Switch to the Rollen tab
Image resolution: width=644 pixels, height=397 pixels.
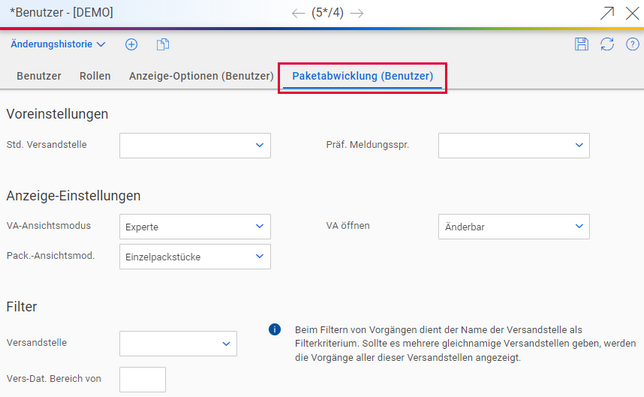click(95, 76)
